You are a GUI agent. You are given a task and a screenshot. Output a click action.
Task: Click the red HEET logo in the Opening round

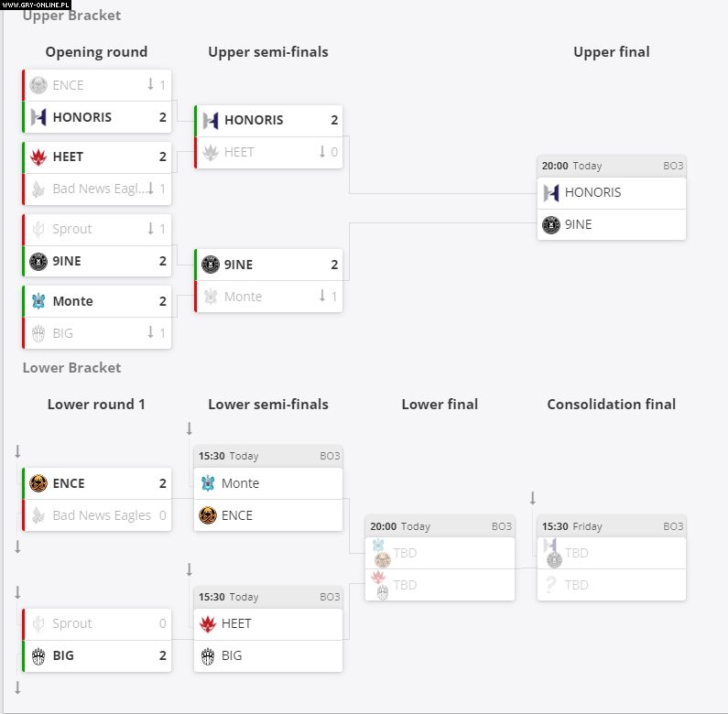click(x=38, y=157)
